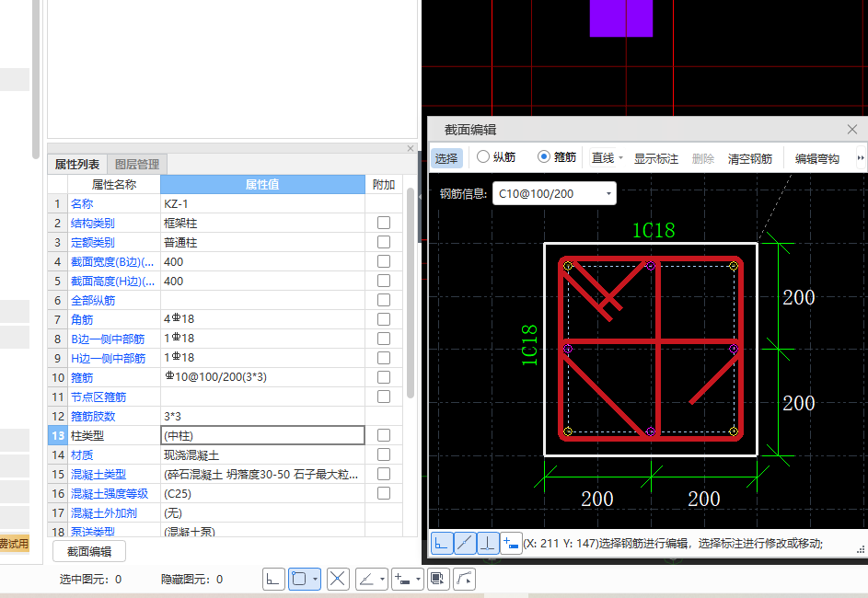Click the layered-selection icon in bottom toolbar
The image size is (868, 598).
[x=438, y=580]
